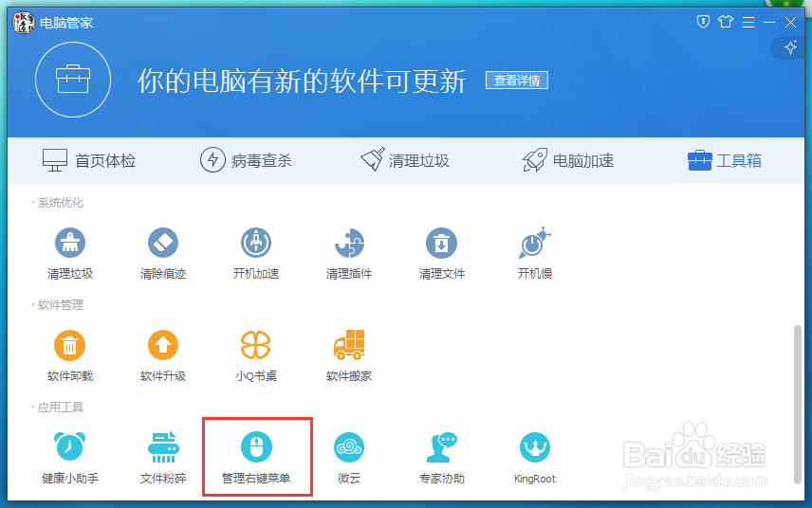Switch to the 首页体检 tab

point(88,160)
